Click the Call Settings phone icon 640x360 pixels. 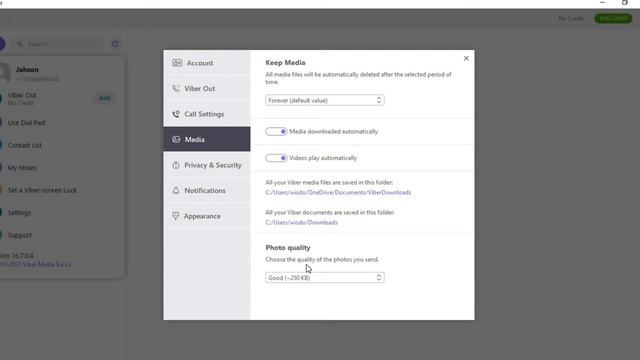pos(176,114)
